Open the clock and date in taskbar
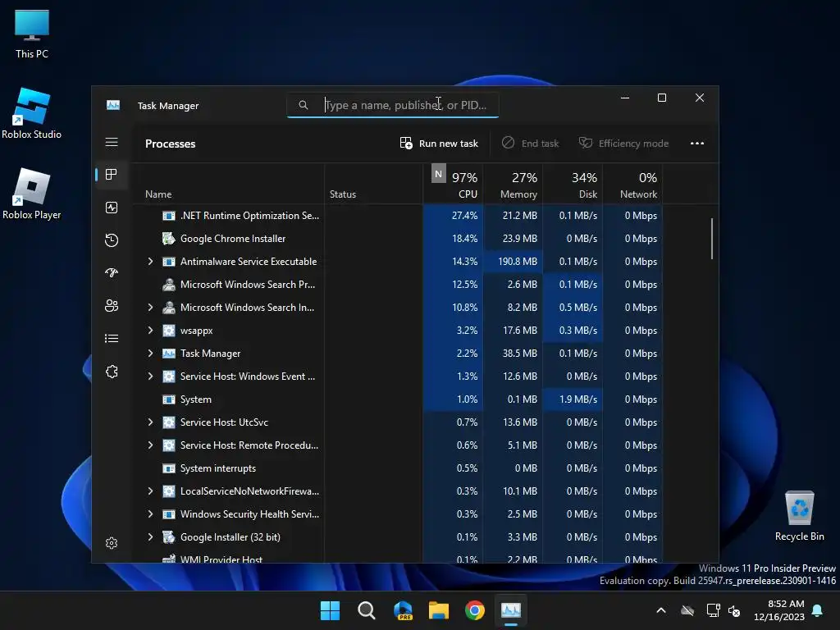The width and height of the screenshot is (840, 630). pyautogui.click(x=779, y=610)
